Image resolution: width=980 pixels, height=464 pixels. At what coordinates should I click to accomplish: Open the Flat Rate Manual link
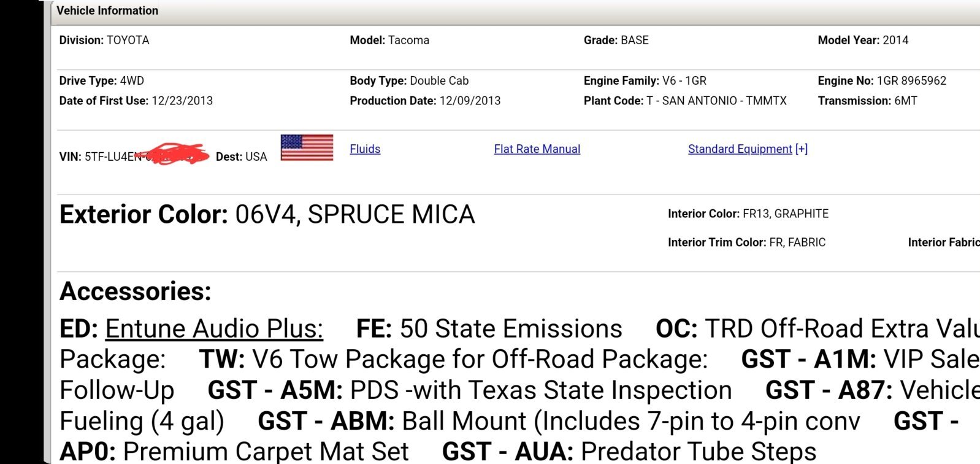(537, 149)
